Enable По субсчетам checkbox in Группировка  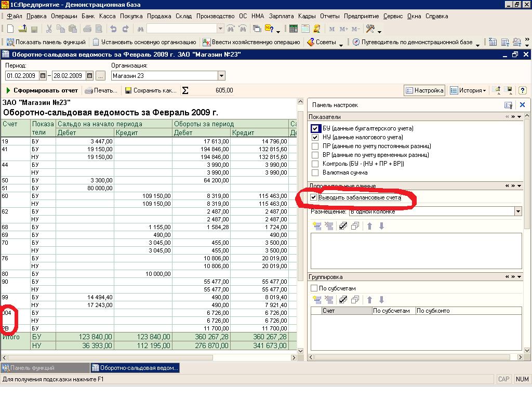tap(314, 288)
